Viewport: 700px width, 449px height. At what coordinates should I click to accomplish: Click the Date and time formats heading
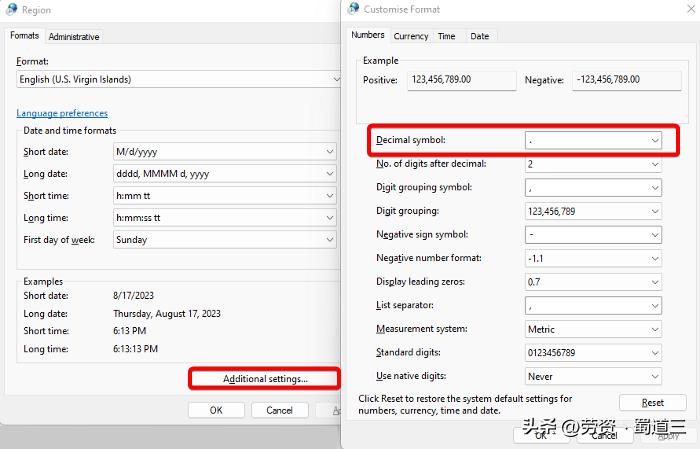tap(70, 131)
